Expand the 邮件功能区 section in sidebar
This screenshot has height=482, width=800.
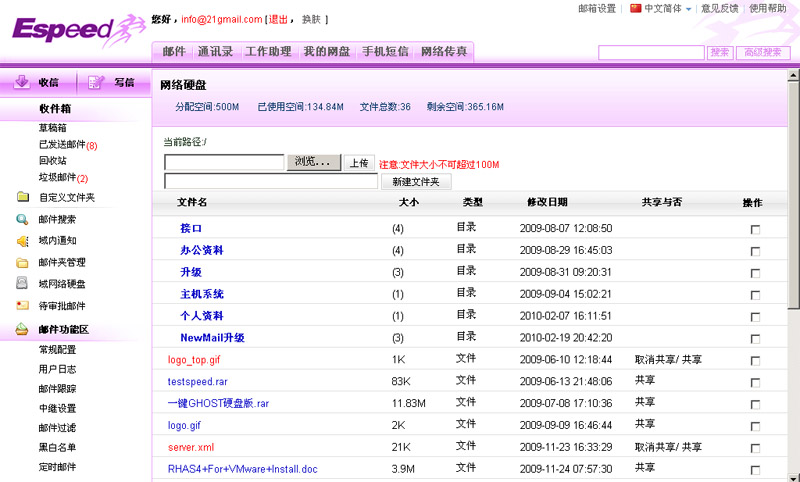pyautogui.click(x=64, y=329)
